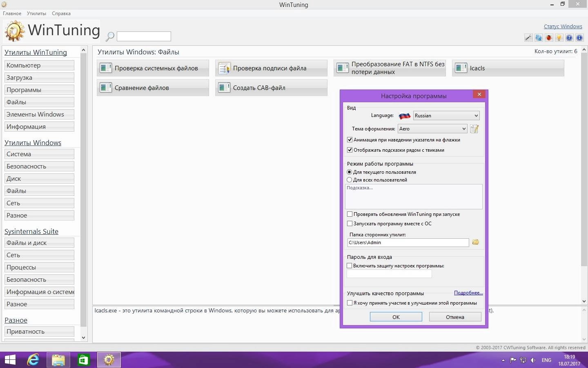Click the blue info about icon
This screenshot has width=588, height=368.
(579, 38)
